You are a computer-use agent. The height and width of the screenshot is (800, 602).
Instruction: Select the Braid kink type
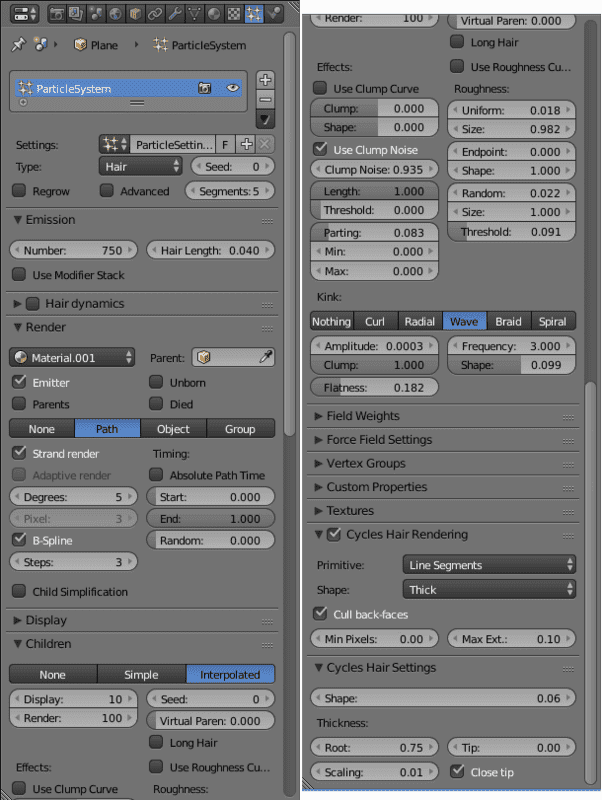(x=508, y=321)
